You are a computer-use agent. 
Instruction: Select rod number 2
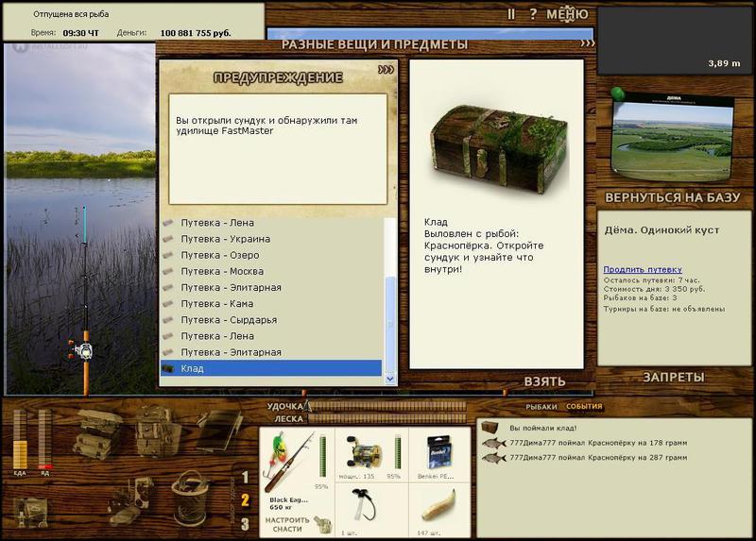coord(245,500)
